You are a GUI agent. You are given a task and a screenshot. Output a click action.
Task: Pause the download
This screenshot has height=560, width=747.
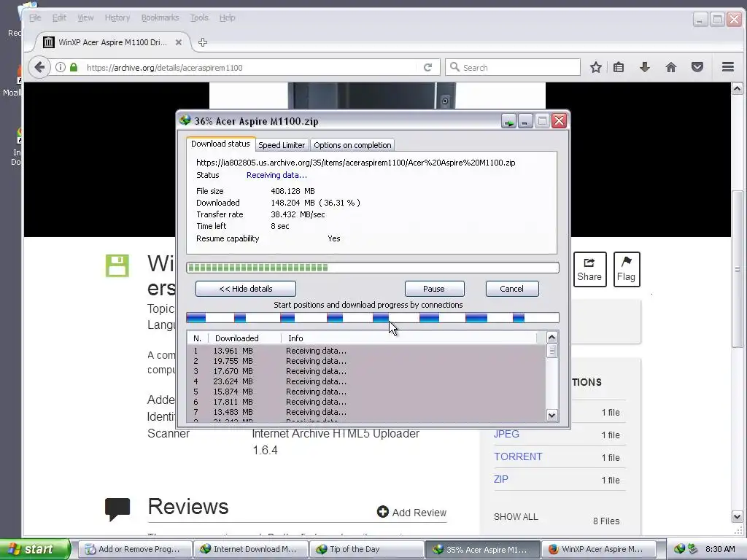click(x=434, y=289)
